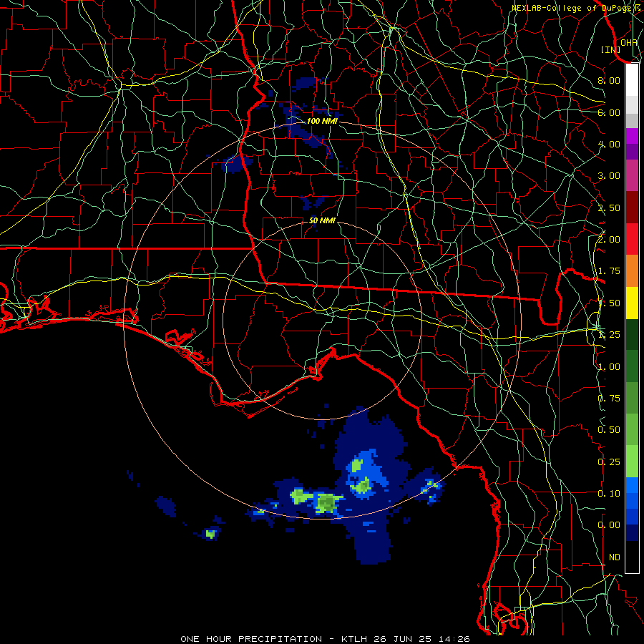
Task: Pick the white swatch atop the color scale
Action: tap(632, 79)
